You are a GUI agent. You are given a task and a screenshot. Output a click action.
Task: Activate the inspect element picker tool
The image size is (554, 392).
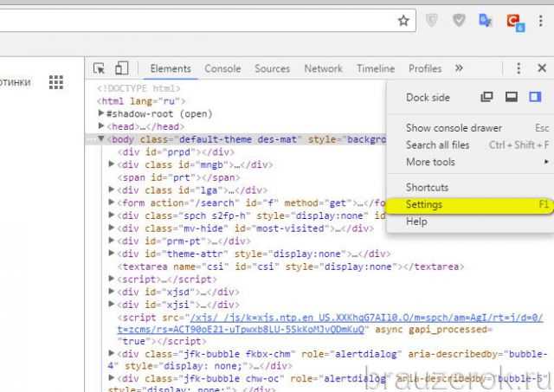pos(99,68)
